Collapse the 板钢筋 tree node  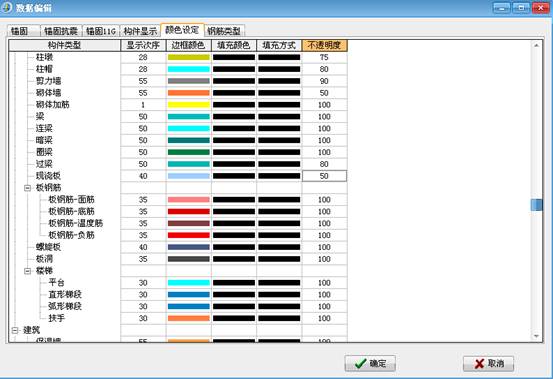pos(28,188)
